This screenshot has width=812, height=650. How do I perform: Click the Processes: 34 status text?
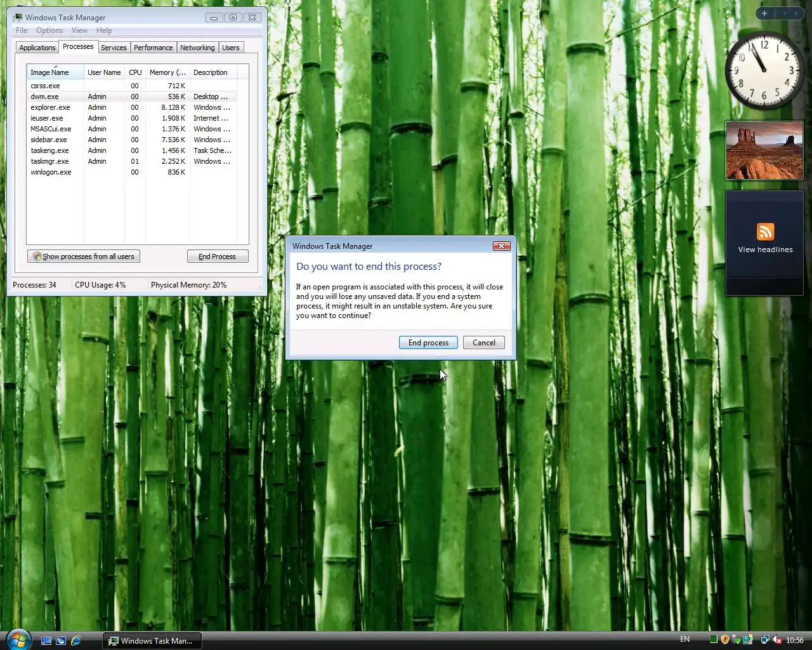(34, 285)
